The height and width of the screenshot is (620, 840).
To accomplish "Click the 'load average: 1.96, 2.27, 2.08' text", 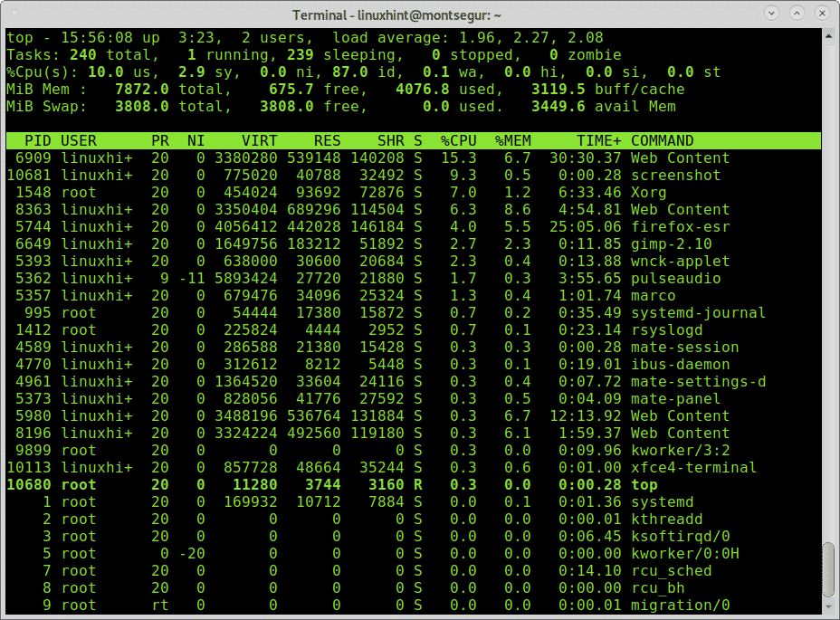I will [x=468, y=38].
